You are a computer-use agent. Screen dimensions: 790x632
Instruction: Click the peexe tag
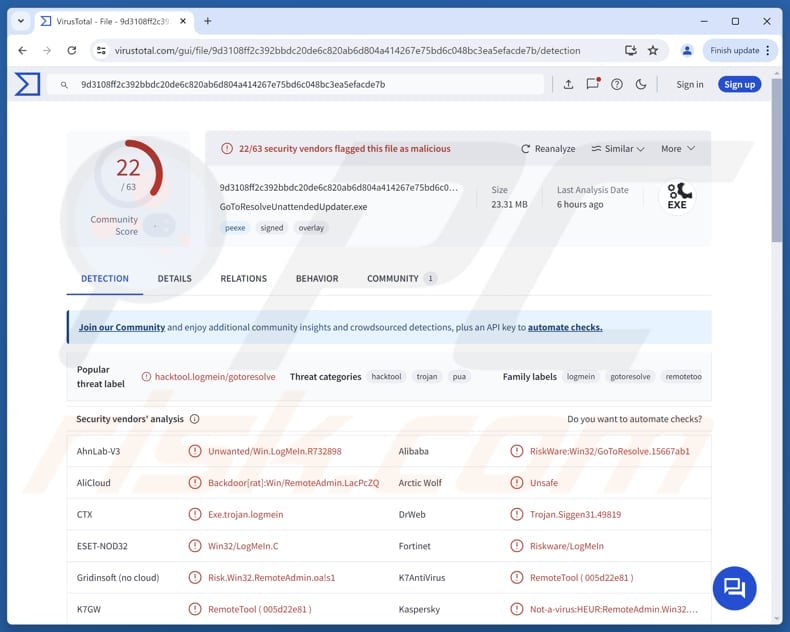click(235, 228)
